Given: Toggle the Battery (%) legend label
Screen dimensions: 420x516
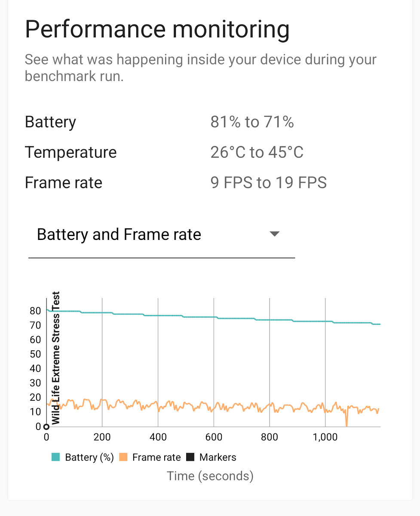Looking at the screenshot, I should 89,457.
